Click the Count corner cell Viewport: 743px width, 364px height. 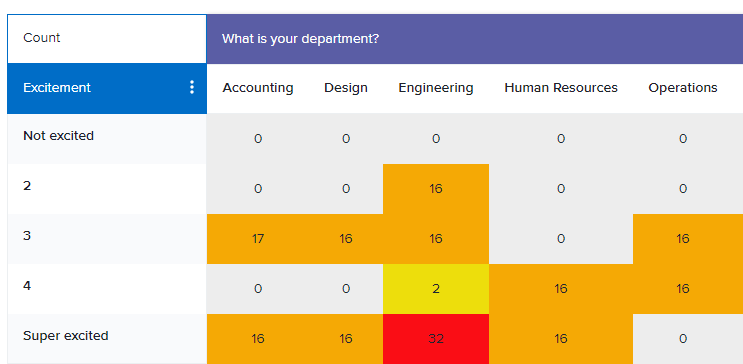click(107, 38)
